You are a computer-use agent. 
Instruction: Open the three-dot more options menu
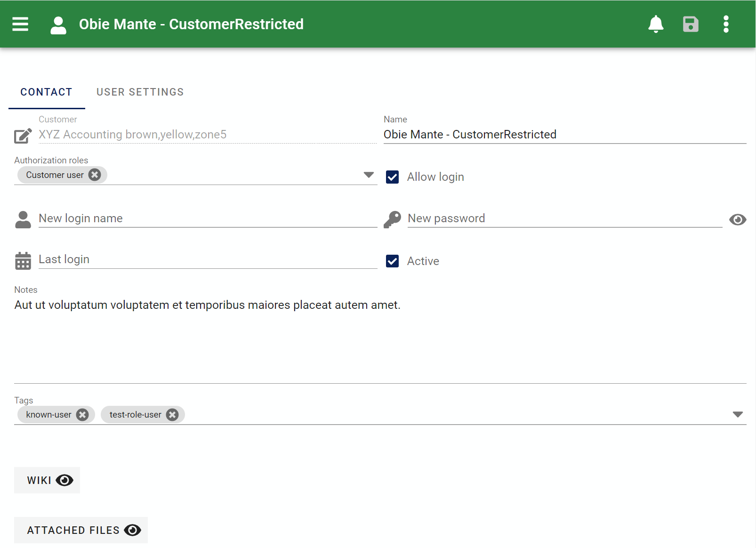726,24
